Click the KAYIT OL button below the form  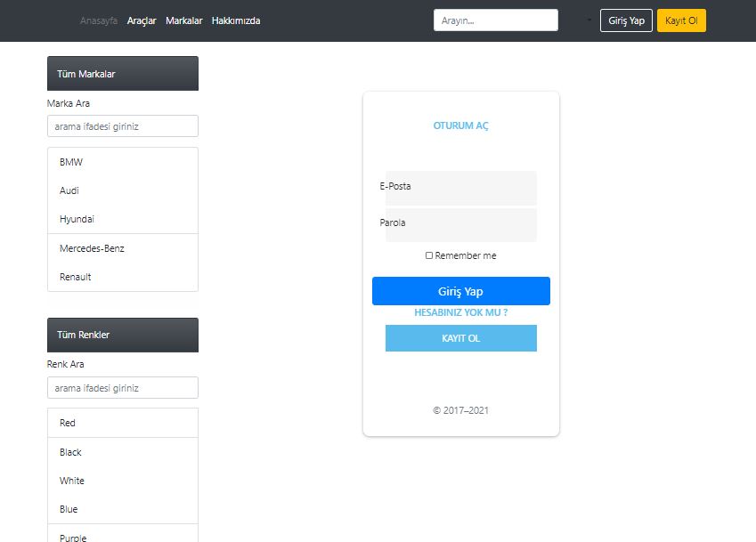pyautogui.click(x=460, y=338)
